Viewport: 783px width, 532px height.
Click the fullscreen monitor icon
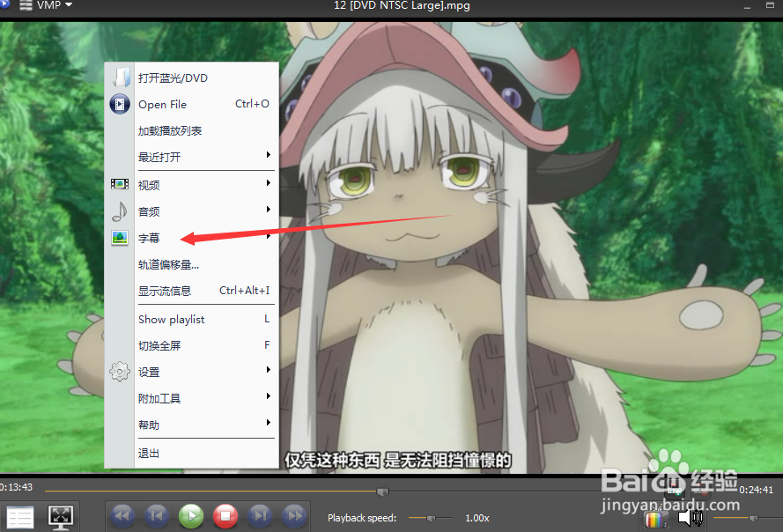61,518
